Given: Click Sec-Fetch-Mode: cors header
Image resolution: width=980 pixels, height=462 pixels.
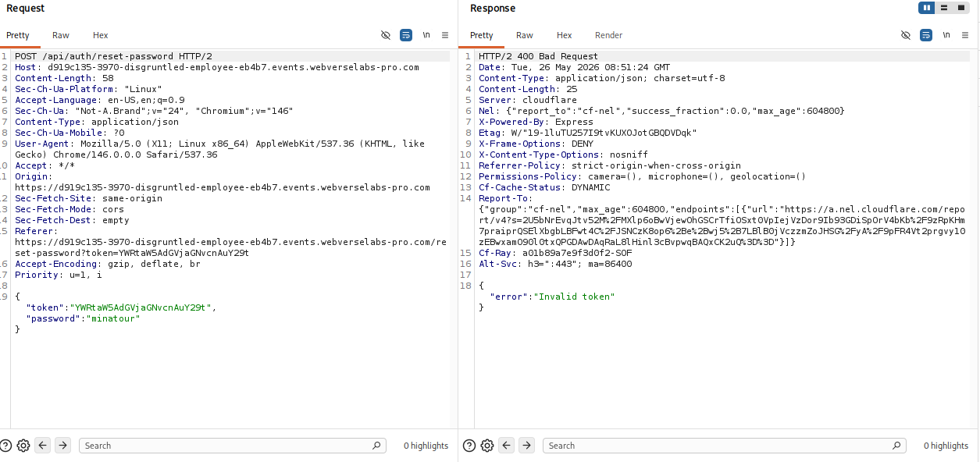Looking at the screenshot, I should [69, 209].
